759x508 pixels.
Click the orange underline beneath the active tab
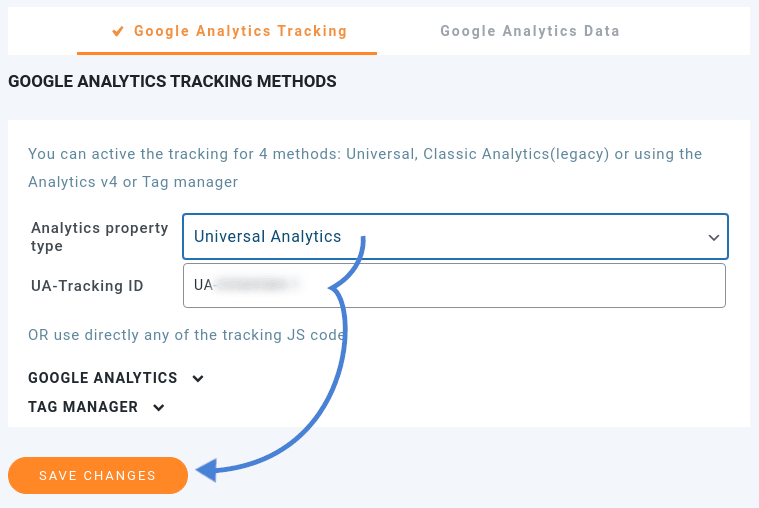pyautogui.click(x=227, y=52)
